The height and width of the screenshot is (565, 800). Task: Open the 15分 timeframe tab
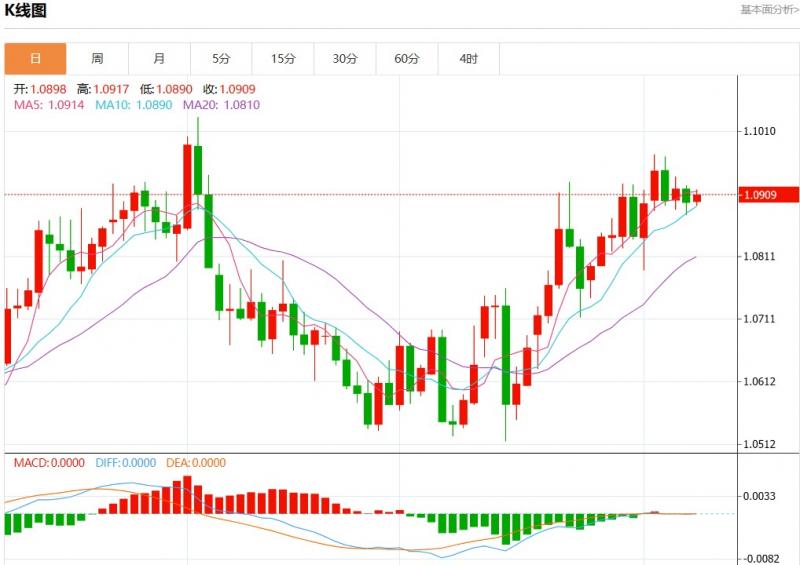tap(283, 59)
